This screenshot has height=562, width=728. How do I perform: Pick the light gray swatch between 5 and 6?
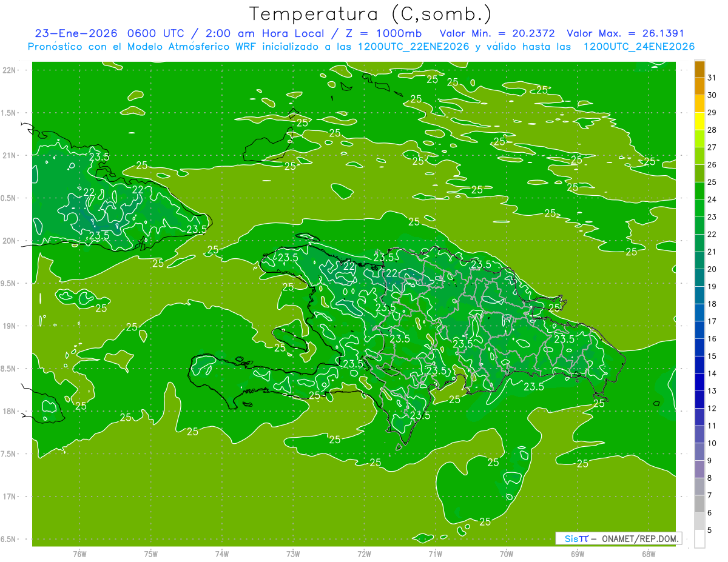(x=699, y=522)
